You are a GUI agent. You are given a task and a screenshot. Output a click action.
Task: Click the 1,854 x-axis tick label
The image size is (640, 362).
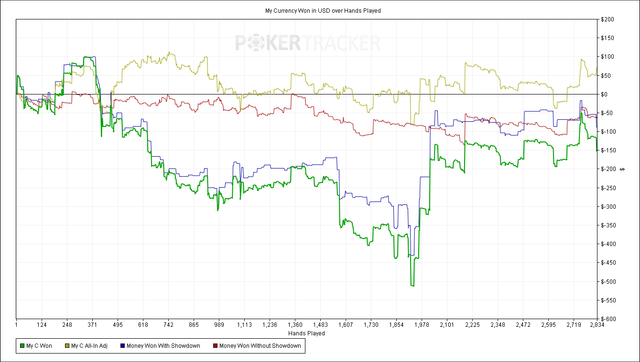(396, 325)
